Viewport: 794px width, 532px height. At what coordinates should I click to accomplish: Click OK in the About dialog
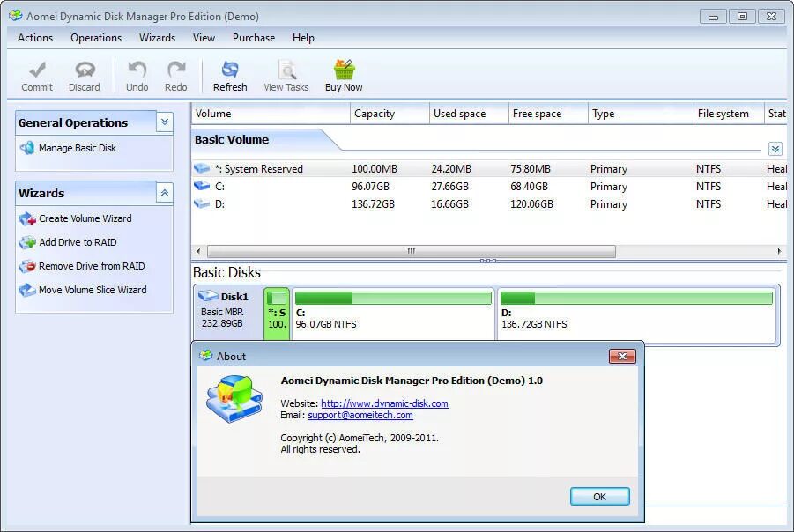599,497
